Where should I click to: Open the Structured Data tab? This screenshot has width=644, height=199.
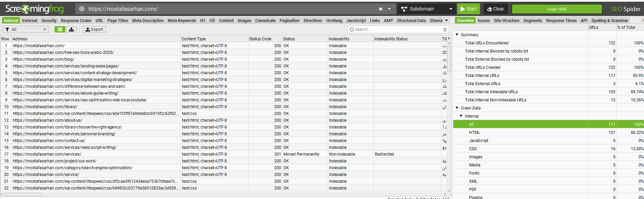411,21
